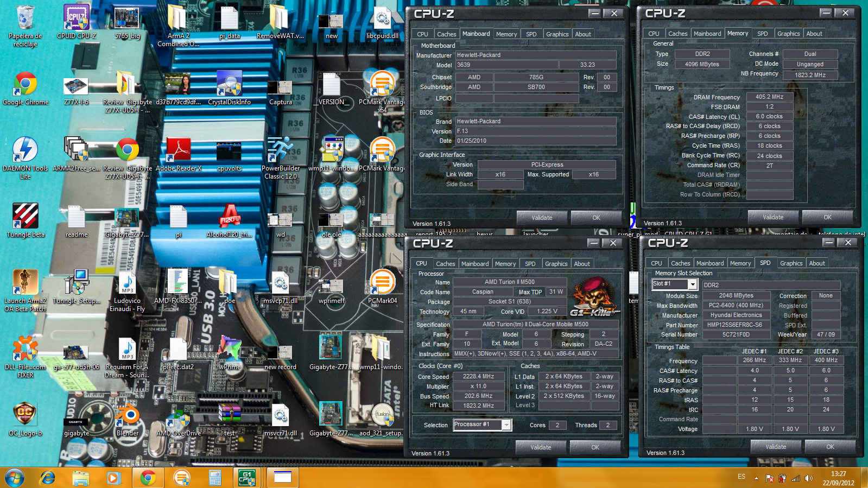Open DLL-Files.com FIXER icon
Viewport: 868px width, 488px height.
[x=25, y=357]
